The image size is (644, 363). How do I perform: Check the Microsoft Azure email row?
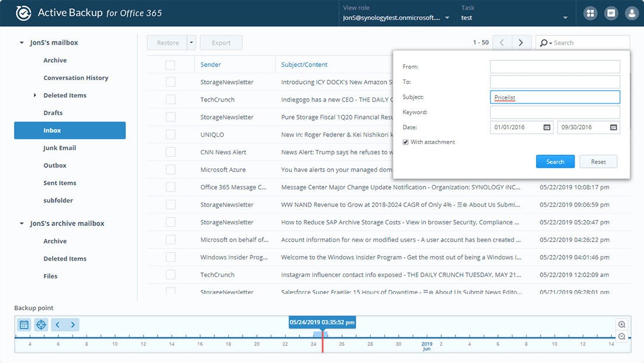(x=170, y=170)
